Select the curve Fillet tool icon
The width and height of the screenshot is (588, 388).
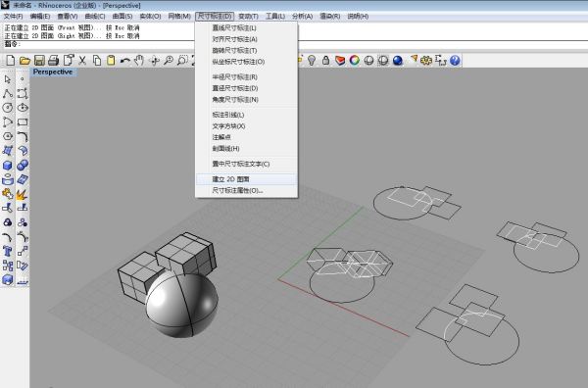click(x=23, y=136)
